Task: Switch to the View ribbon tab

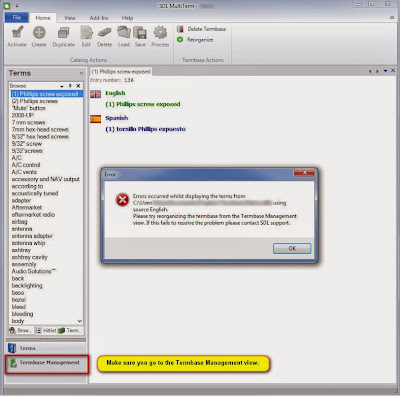Action: tap(70, 18)
